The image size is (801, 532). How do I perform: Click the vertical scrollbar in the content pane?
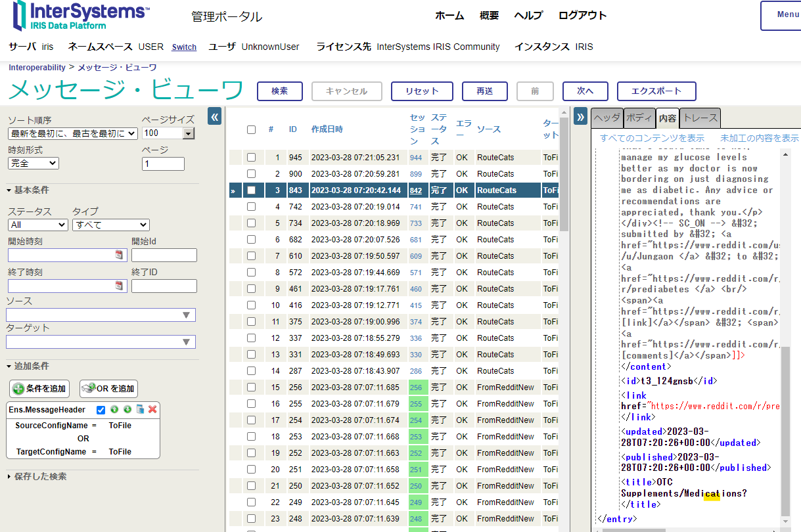(785, 427)
